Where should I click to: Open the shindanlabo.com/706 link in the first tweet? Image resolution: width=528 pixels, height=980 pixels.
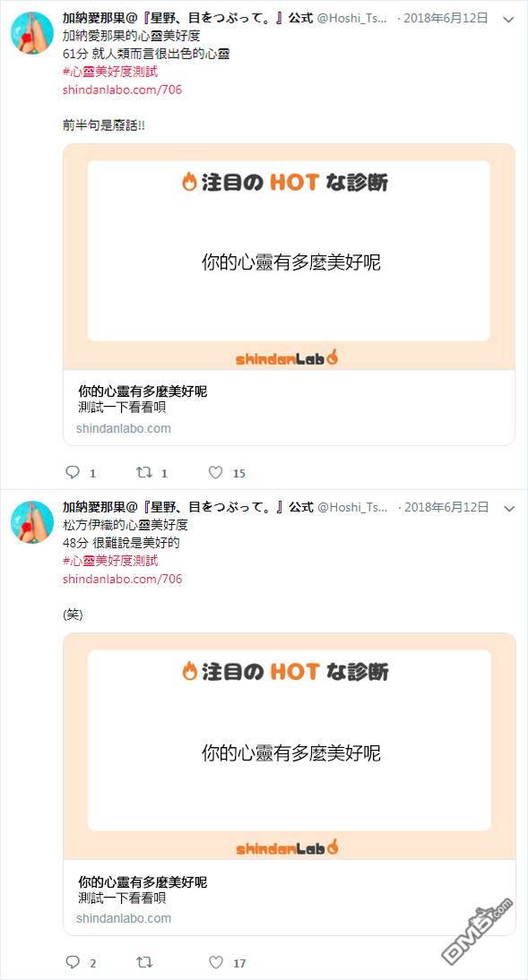[122, 90]
